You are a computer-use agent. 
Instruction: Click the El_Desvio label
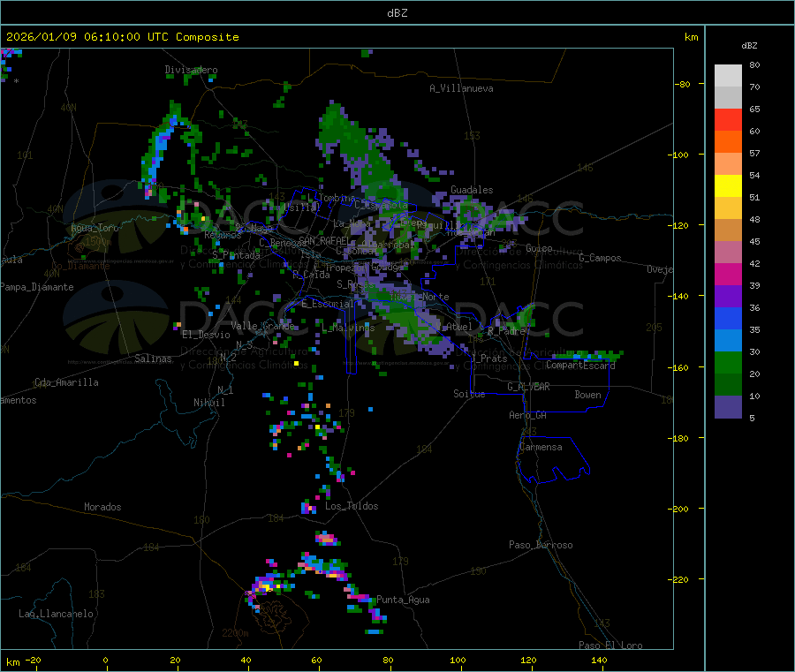[x=206, y=335]
